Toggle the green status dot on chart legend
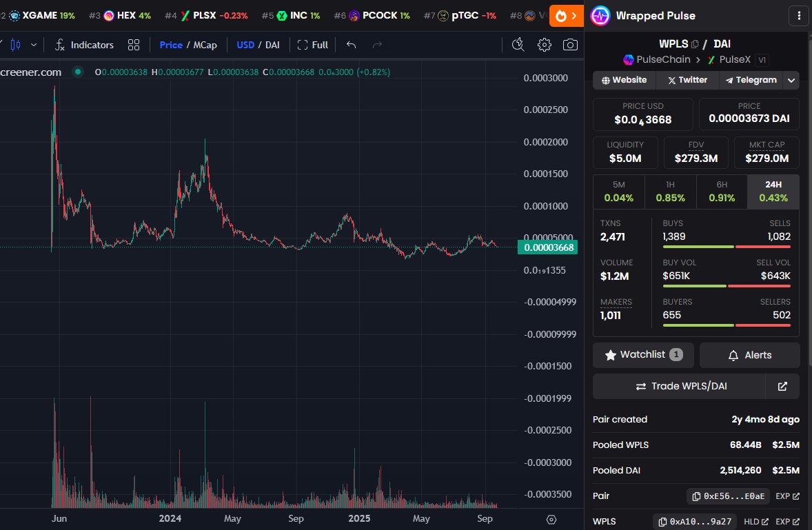Screen dimensions: 812x530 78,72
